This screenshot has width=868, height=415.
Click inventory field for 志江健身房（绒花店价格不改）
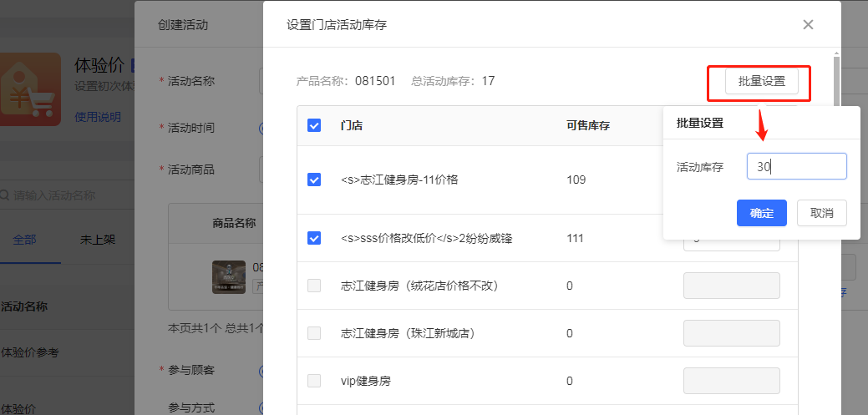tap(731, 286)
